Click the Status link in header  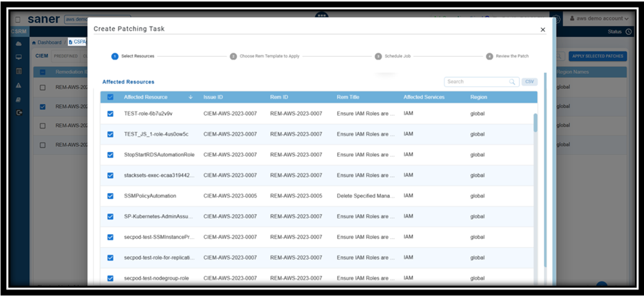coord(615,31)
